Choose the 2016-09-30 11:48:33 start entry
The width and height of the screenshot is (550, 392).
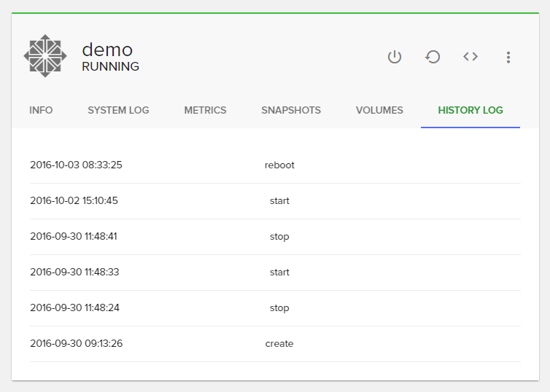coord(279,272)
